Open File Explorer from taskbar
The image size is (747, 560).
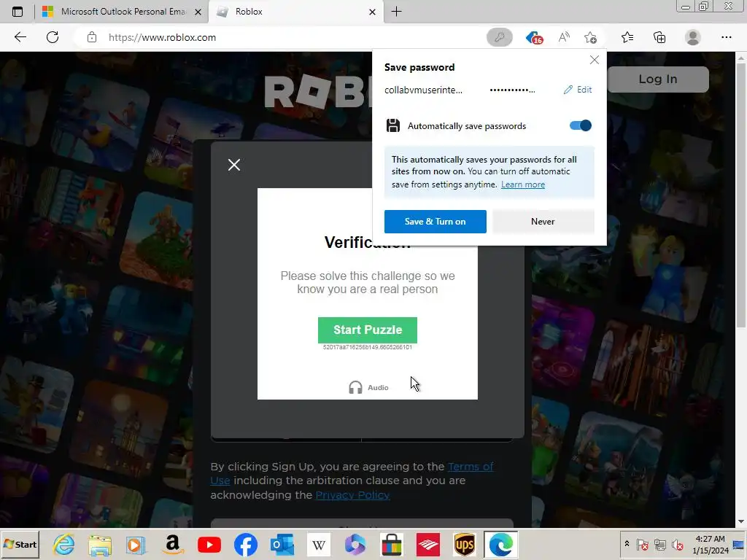(x=99, y=544)
